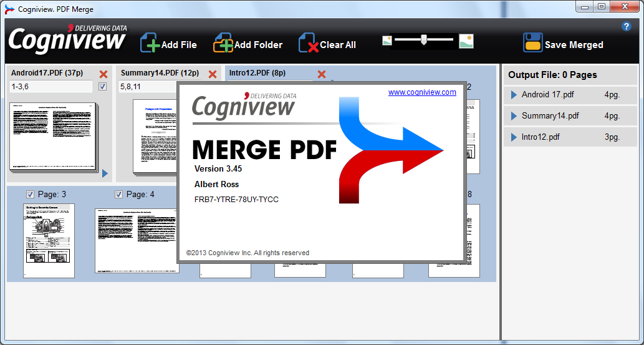The width and height of the screenshot is (644, 345).
Task: Expand Intro12.pdf in output list
Action: [514, 137]
